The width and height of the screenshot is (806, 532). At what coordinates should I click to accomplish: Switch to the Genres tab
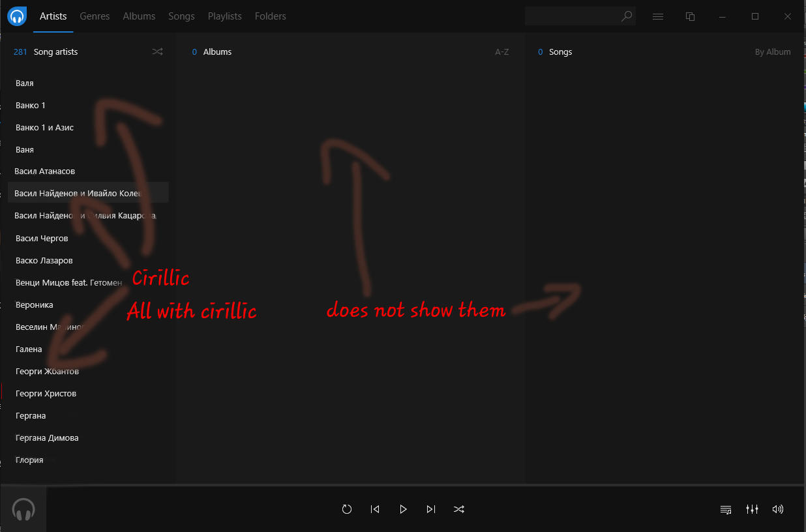95,16
